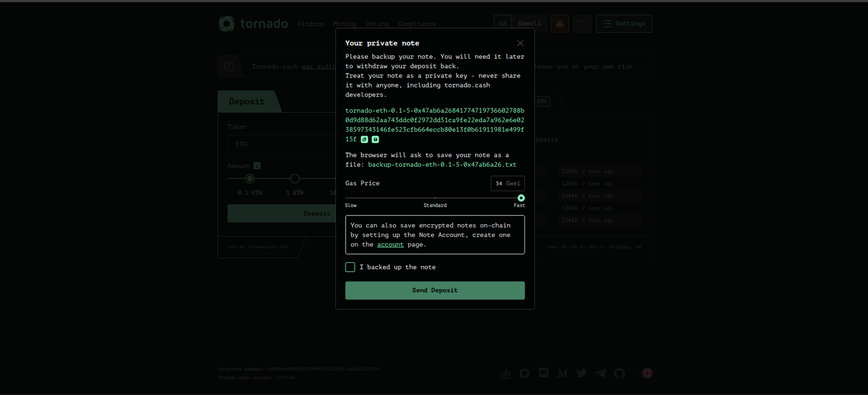Open the Voting menu item
The width and height of the screenshot is (868, 395).
coord(377,24)
